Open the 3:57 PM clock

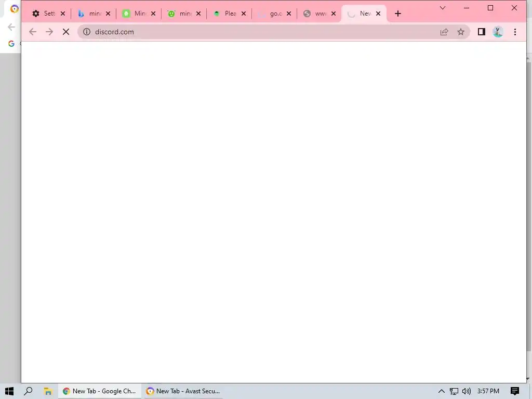pyautogui.click(x=488, y=391)
